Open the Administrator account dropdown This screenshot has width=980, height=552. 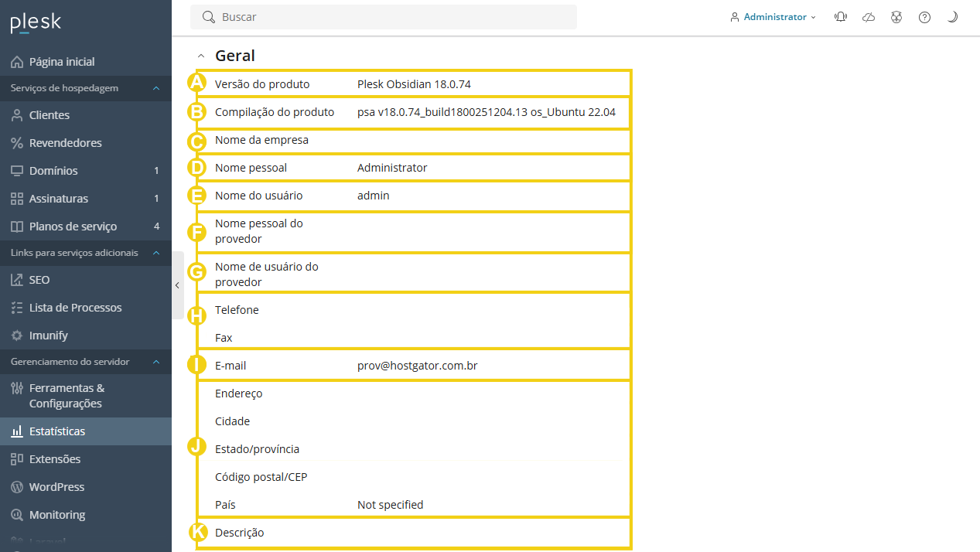coord(773,17)
